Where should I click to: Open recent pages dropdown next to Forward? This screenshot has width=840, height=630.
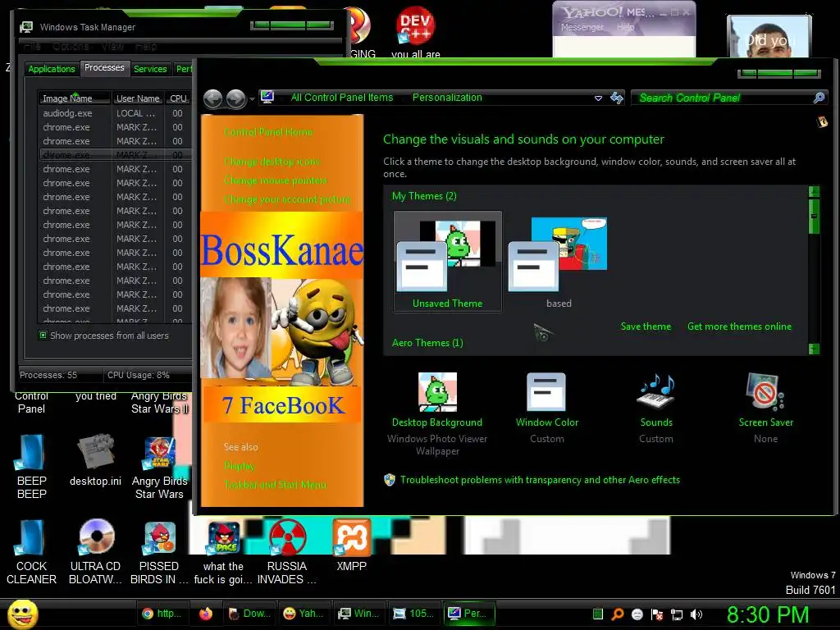pyautogui.click(x=252, y=99)
